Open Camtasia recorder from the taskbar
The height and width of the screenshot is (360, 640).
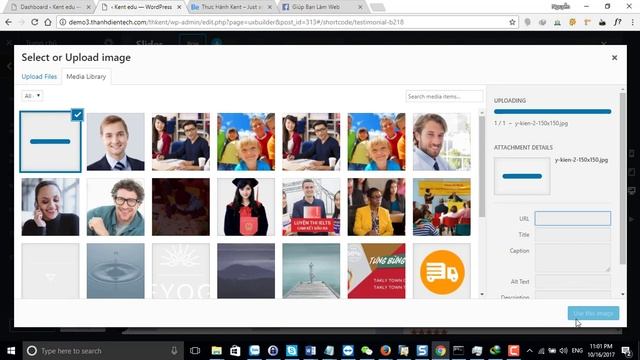tap(513, 351)
